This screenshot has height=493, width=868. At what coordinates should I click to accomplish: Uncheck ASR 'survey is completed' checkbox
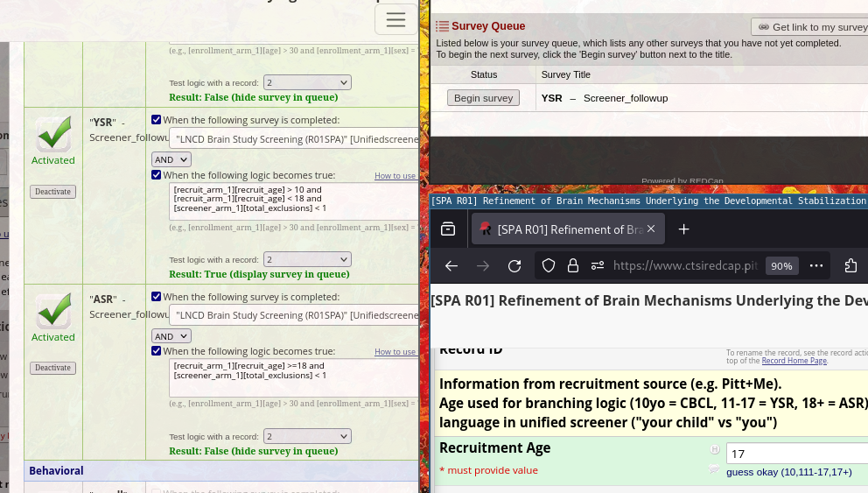click(x=157, y=297)
